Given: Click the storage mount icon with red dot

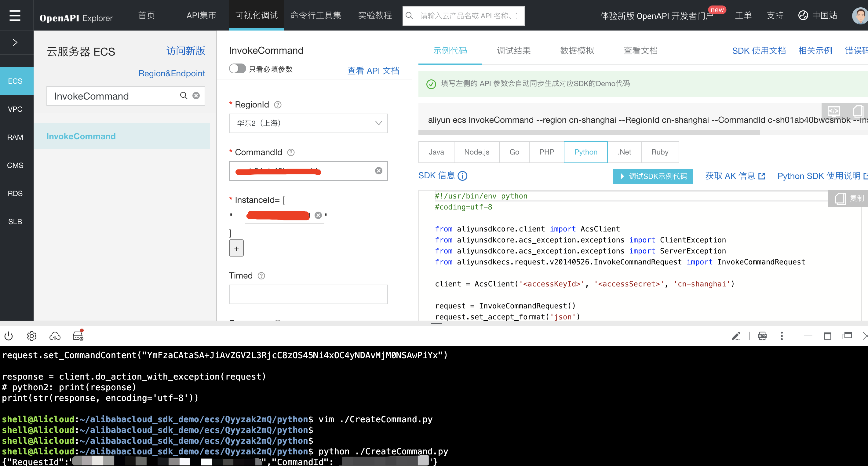Looking at the screenshot, I should [x=78, y=336].
